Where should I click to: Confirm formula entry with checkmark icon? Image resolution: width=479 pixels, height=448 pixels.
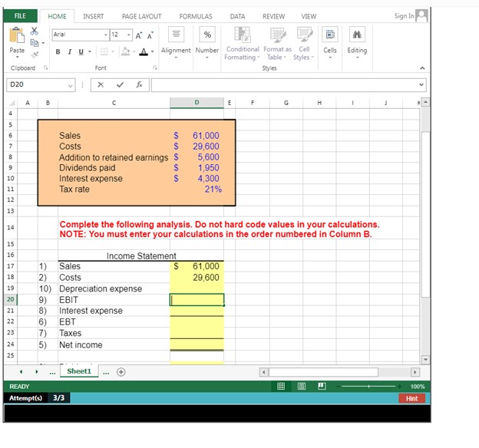coord(120,84)
